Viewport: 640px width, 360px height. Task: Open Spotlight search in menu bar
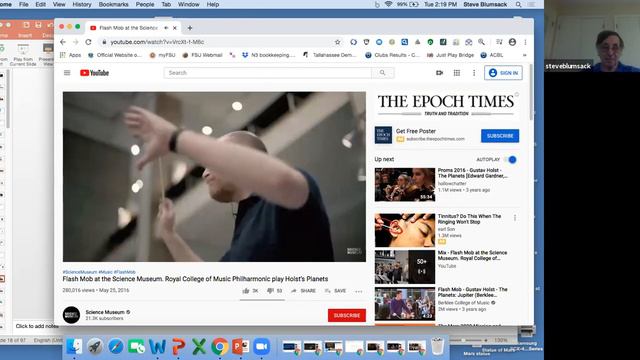(x=518, y=4)
